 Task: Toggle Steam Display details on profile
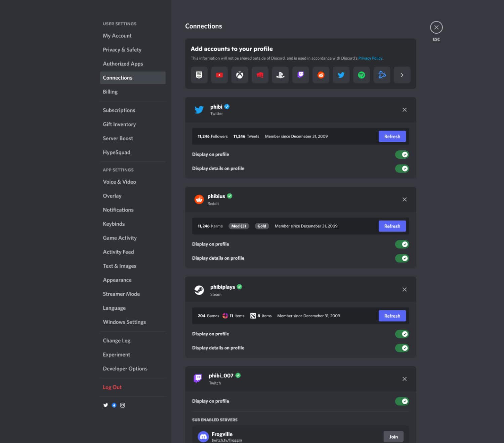tap(402, 348)
